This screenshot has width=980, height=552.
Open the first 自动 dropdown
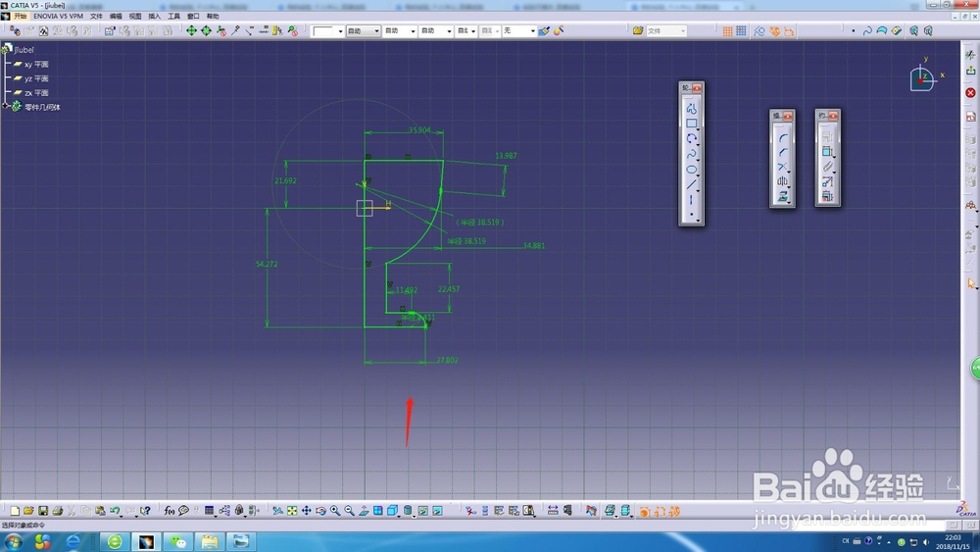click(364, 30)
